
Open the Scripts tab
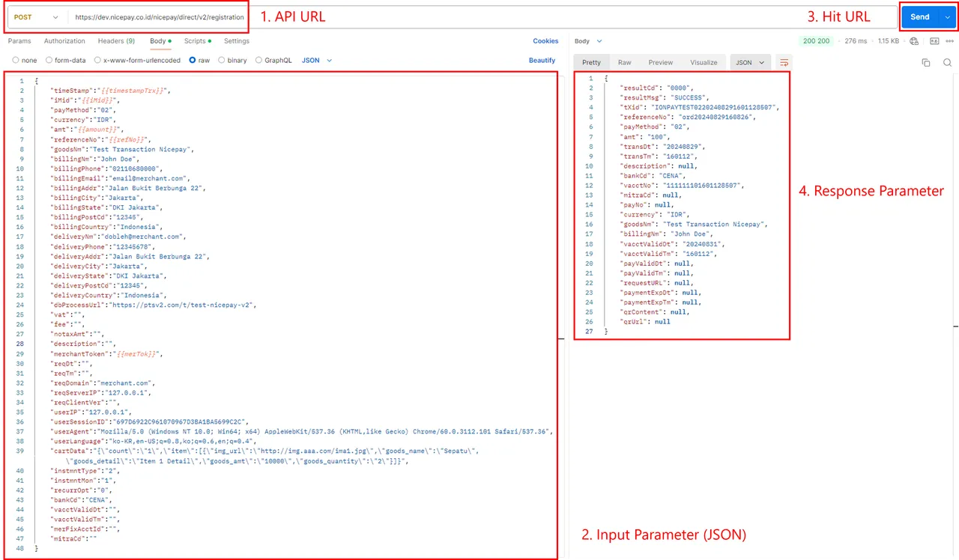pyautogui.click(x=194, y=41)
